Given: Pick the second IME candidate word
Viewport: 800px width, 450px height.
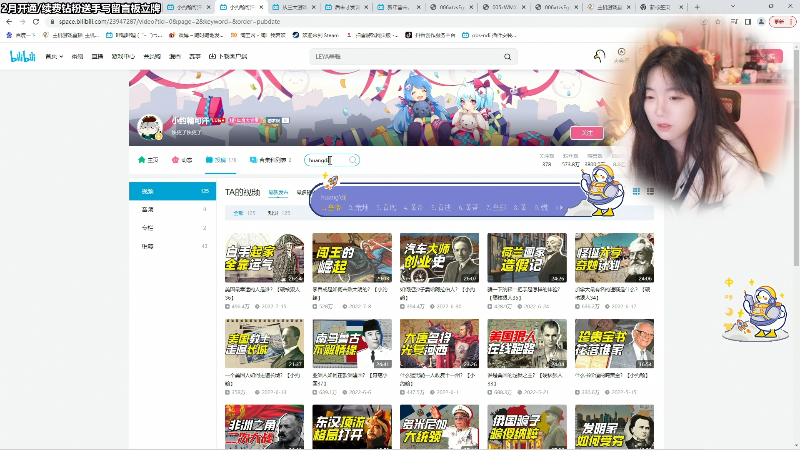Looking at the screenshot, I should coord(358,208).
